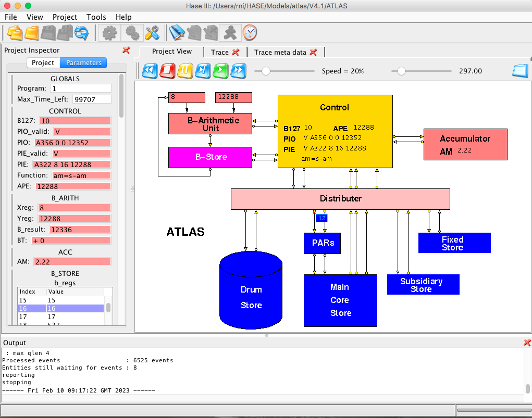Screen dimensions: 532x418
Task: Click the AM field under ACC
Action: pyautogui.click(x=72, y=262)
